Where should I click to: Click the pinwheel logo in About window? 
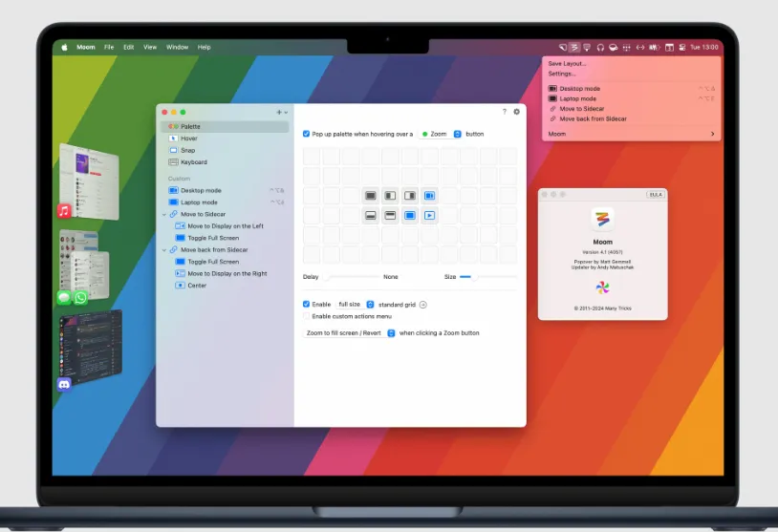click(x=602, y=287)
